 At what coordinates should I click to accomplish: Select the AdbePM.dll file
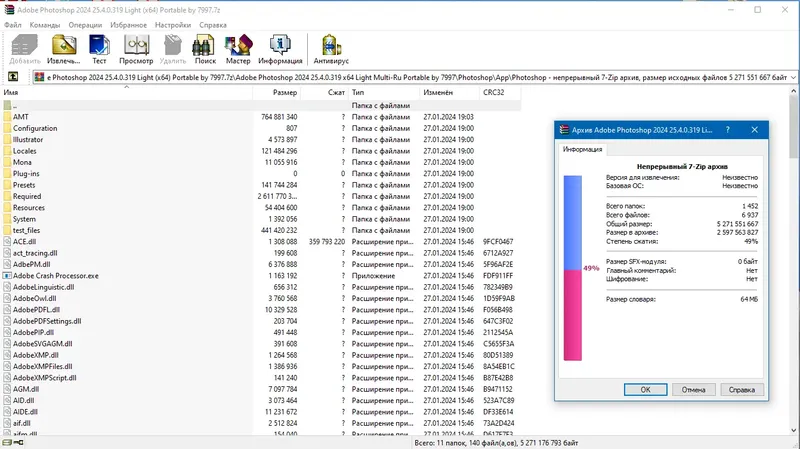(261, 264)
